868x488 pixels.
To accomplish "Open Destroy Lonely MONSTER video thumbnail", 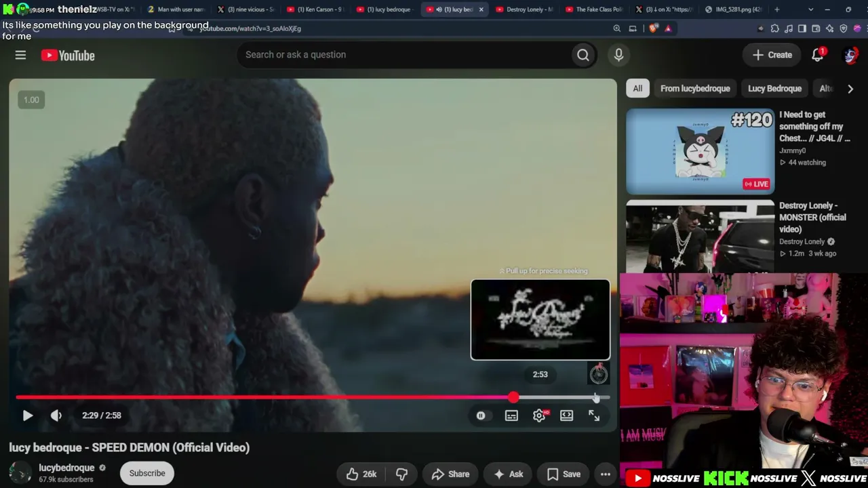I will click(x=700, y=237).
